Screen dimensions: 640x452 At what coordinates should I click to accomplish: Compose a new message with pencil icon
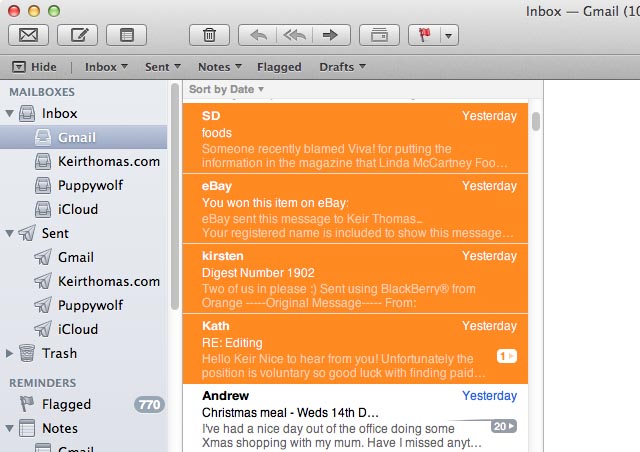(77, 35)
